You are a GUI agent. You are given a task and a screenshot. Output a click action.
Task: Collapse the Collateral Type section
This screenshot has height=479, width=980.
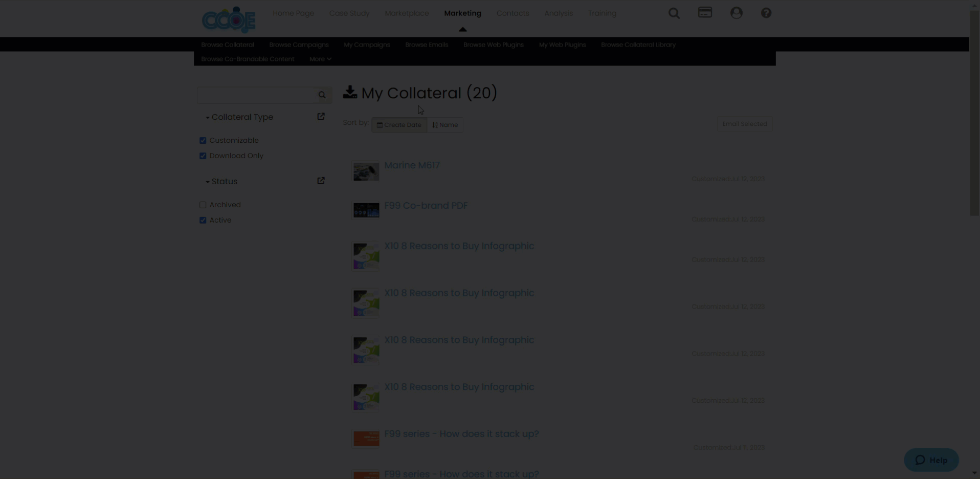(239, 117)
